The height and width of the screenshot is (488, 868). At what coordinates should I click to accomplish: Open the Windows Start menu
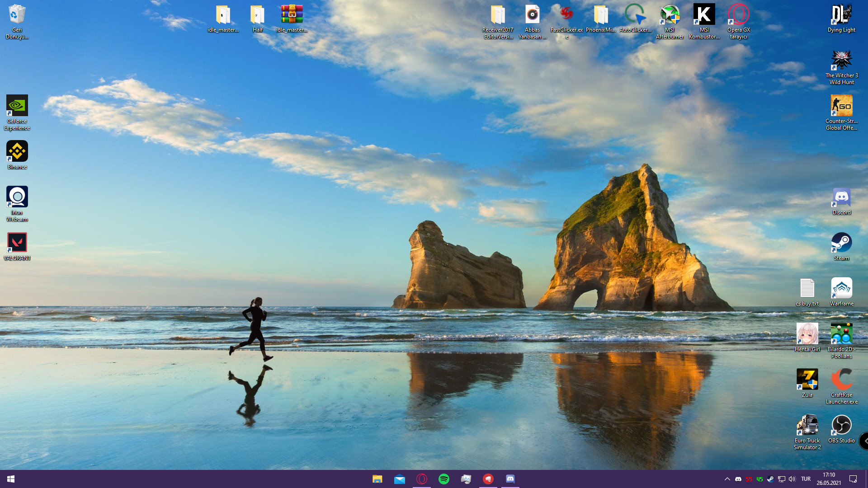[11, 479]
